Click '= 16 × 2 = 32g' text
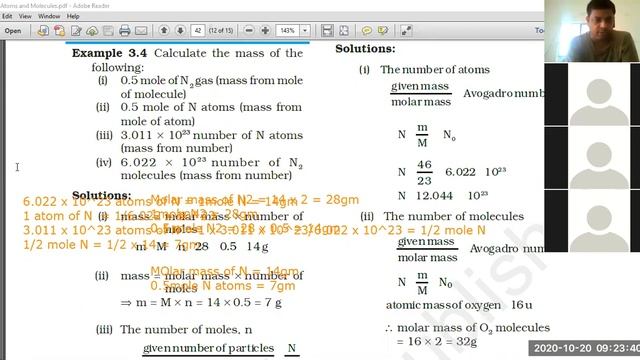The height and width of the screenshot is (360, 640). click(436, 342)
